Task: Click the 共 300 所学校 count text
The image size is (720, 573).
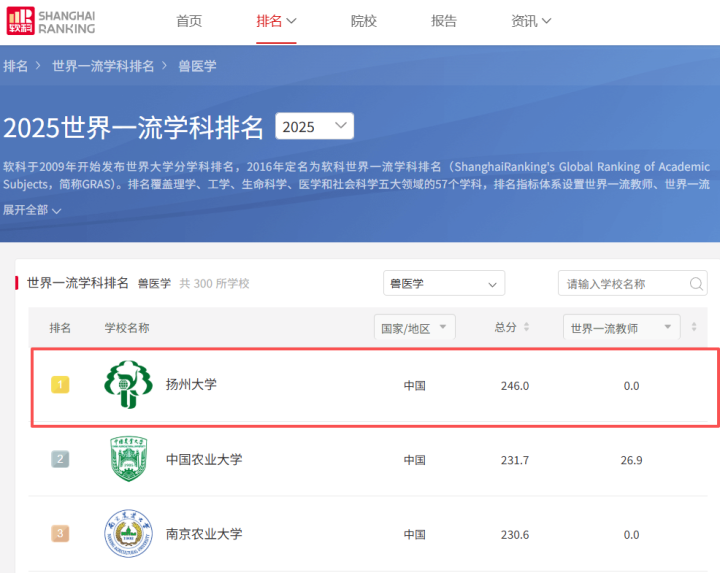Action: point(214,284)
